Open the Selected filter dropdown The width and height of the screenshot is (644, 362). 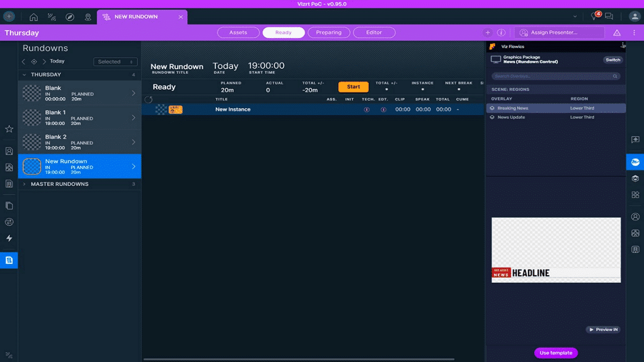pos(115,61)
